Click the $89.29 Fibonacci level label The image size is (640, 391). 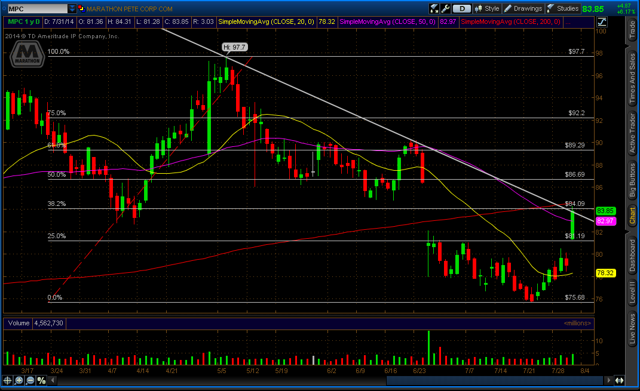click(x=575, y=145)
